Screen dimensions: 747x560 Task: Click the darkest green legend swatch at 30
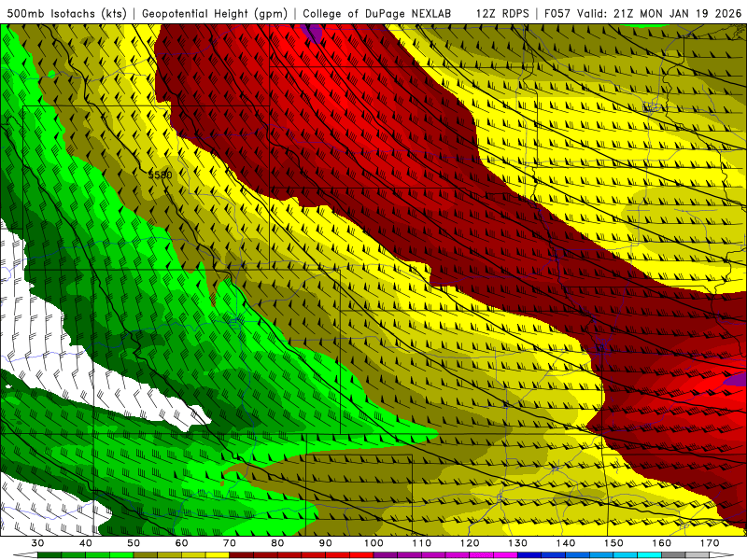click(49, 554)
